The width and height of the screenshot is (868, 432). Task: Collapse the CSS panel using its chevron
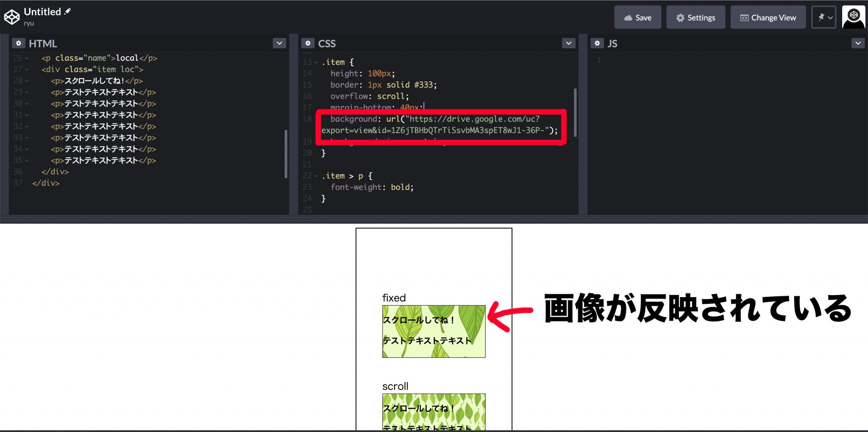(x=568, y=43)
